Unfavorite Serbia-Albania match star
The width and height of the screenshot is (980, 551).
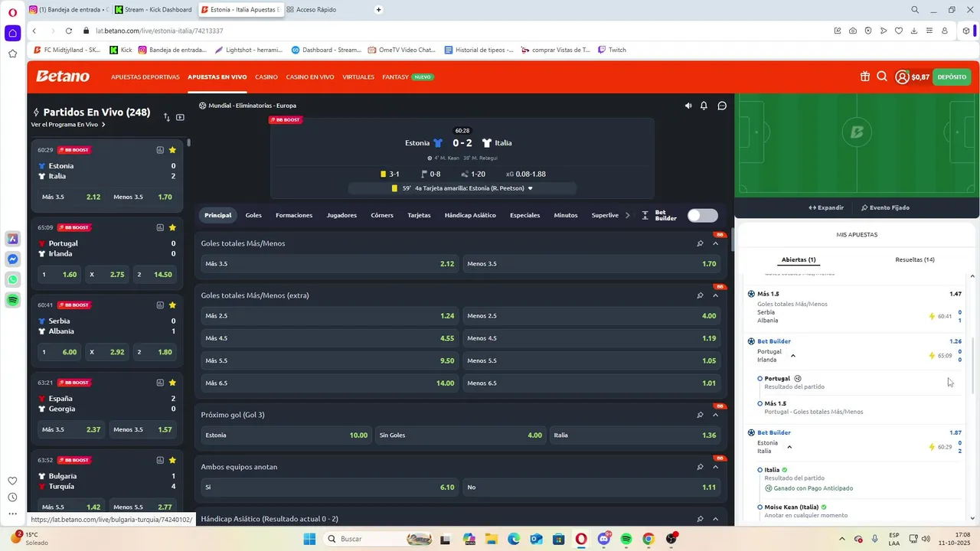tap(173, 305)
